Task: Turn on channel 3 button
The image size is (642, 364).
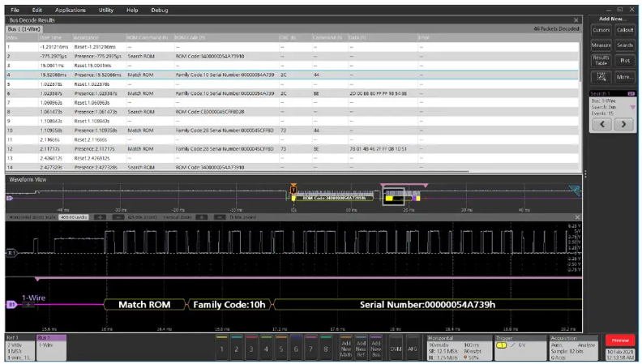Action: coord(251,348)
